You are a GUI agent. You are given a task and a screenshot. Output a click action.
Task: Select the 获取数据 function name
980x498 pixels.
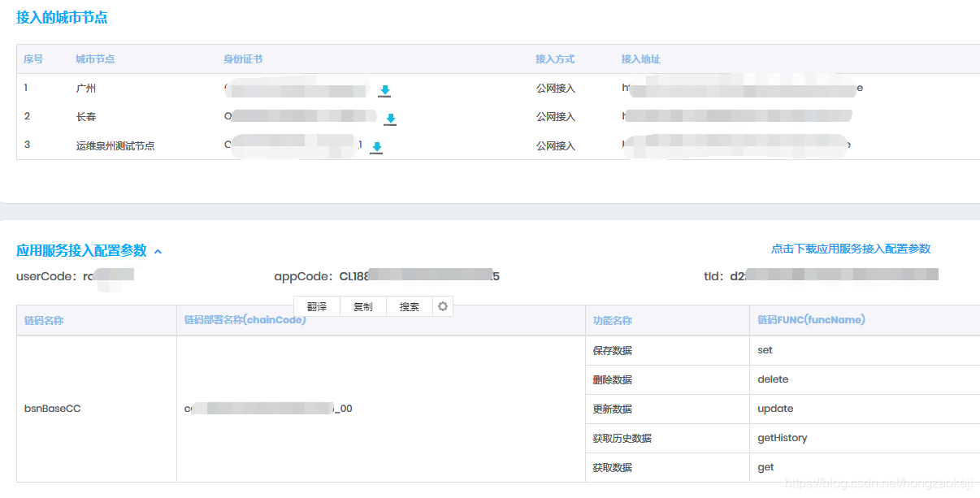613,467
